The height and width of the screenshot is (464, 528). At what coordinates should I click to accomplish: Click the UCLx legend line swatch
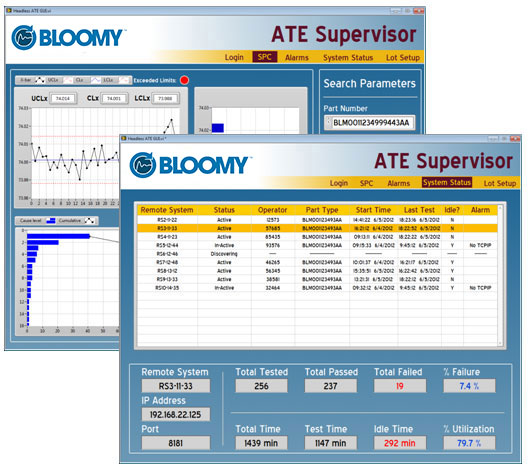(68, 80)
